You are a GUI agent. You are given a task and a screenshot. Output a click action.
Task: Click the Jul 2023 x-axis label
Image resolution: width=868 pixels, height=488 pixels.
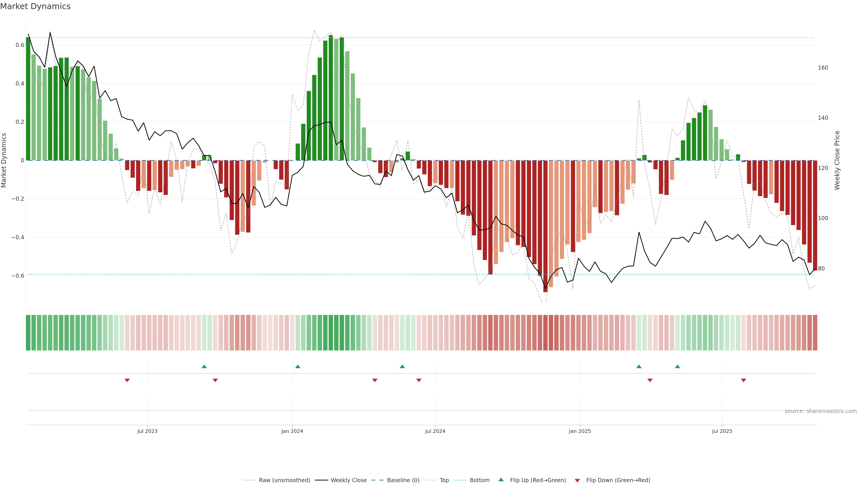[147, 431]
